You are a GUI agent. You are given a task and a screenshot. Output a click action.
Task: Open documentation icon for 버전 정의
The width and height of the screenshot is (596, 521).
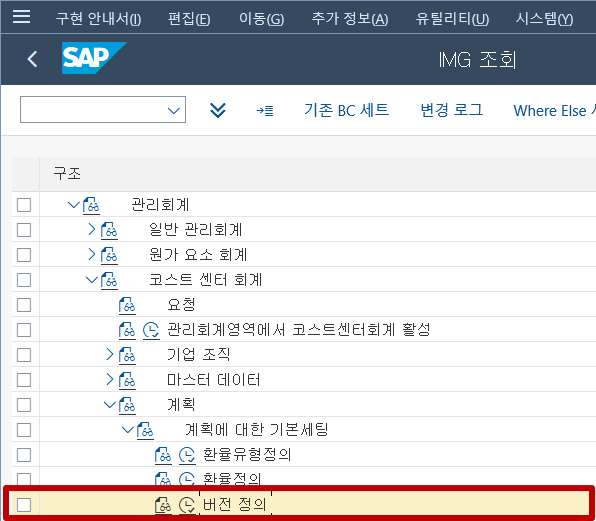point(163,505)
